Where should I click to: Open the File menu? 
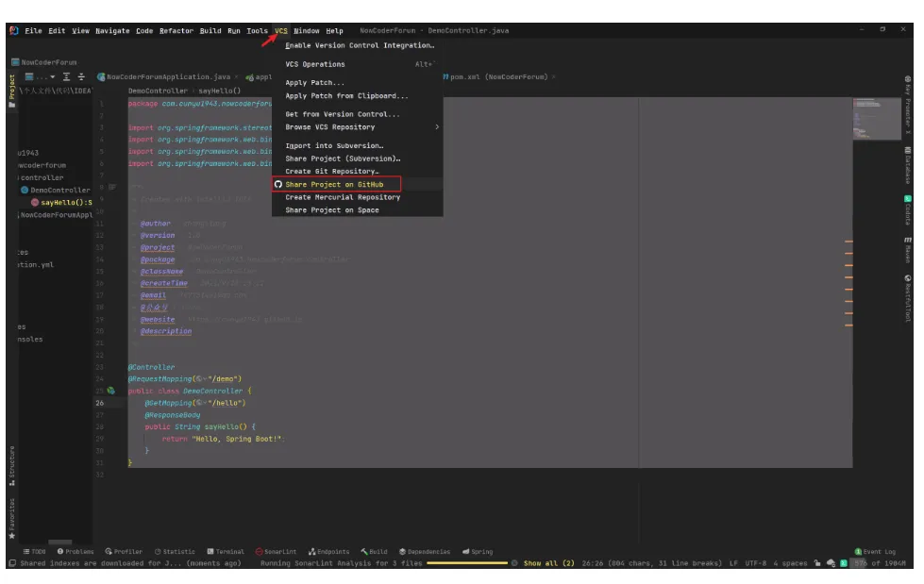coord(33,30)
